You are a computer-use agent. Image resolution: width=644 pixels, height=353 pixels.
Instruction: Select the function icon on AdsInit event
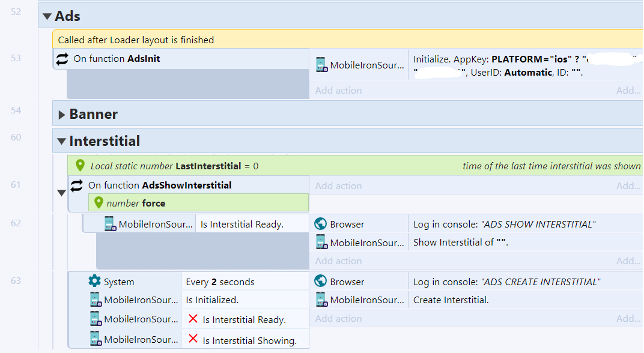click(62, 58)
